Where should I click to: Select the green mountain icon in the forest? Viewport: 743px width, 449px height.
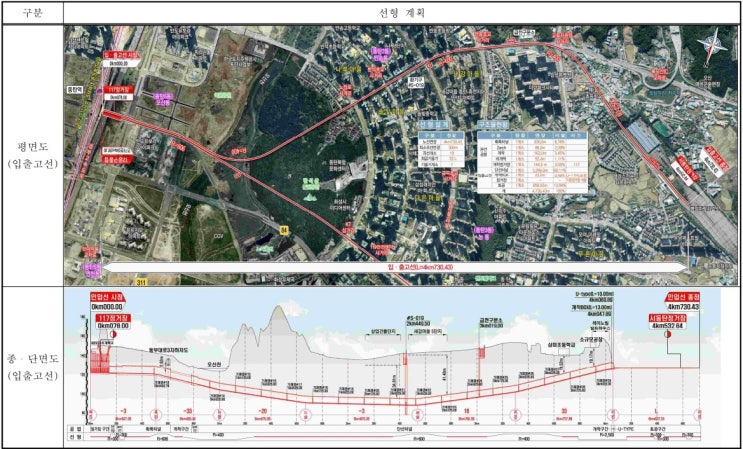309,197
